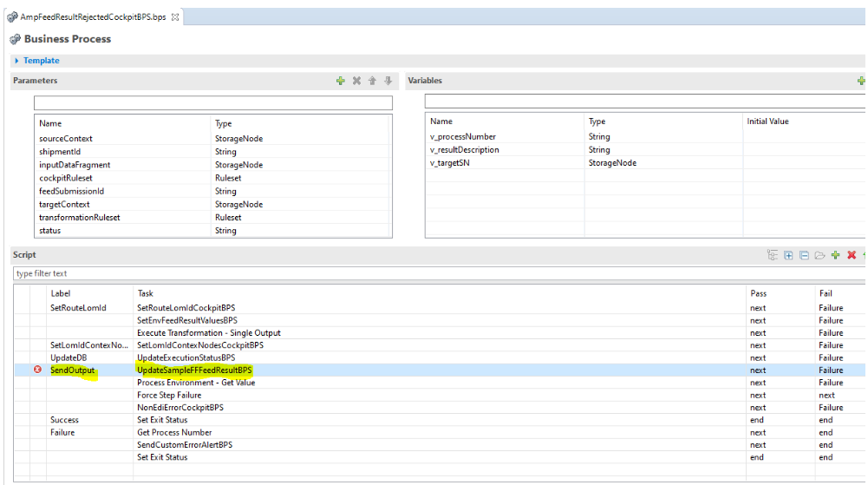Click Parameters filter input field
Viewport: 868px width, 485px height.
213,103
